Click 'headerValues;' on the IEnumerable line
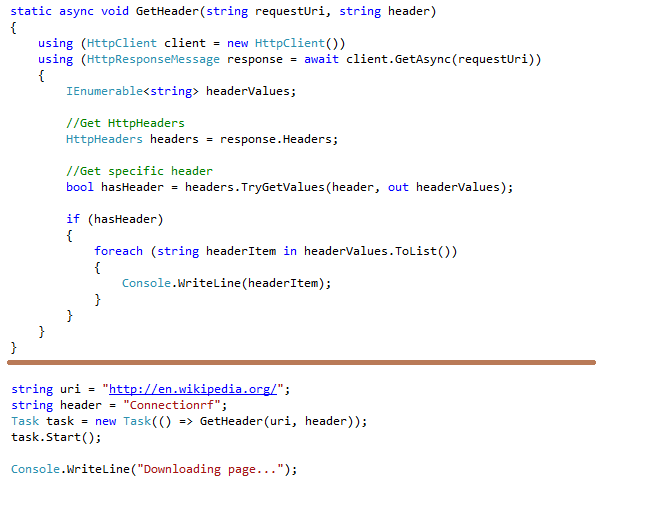653x512 pixels. click(251, 91)
